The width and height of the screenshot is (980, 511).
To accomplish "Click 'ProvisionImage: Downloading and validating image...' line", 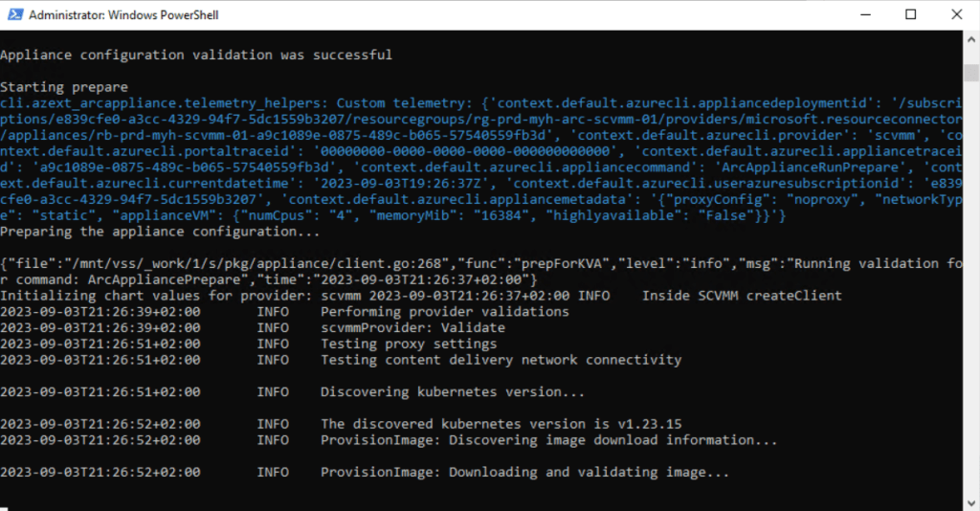I will tap(524, 472).
